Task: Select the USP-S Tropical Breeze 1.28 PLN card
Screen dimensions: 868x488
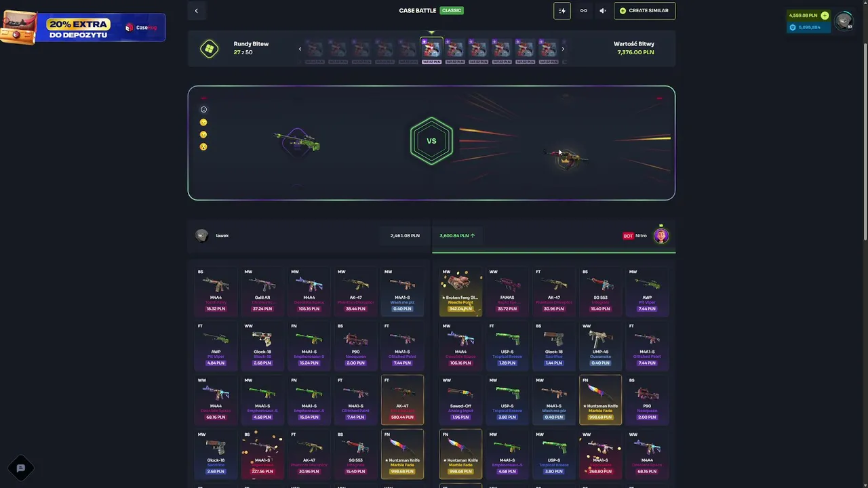Action: click(x=507, y=344)
